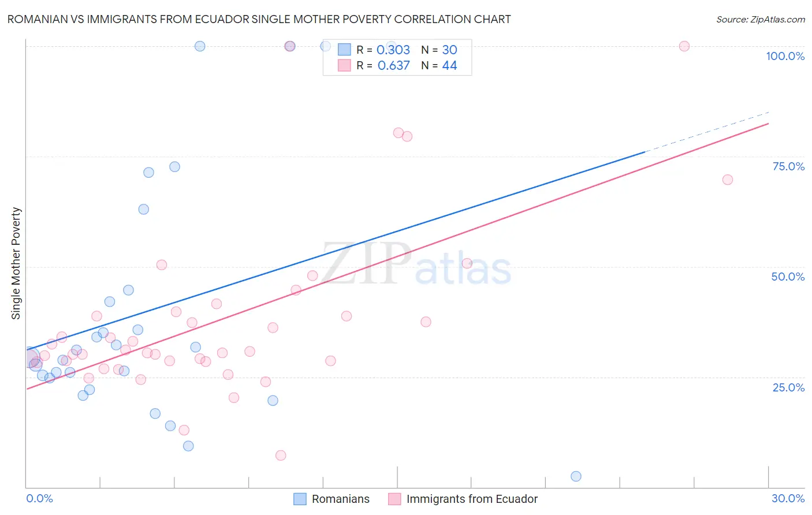
Task: Open the Source: ZipAtlas.com link
Action: click(760, 20)
